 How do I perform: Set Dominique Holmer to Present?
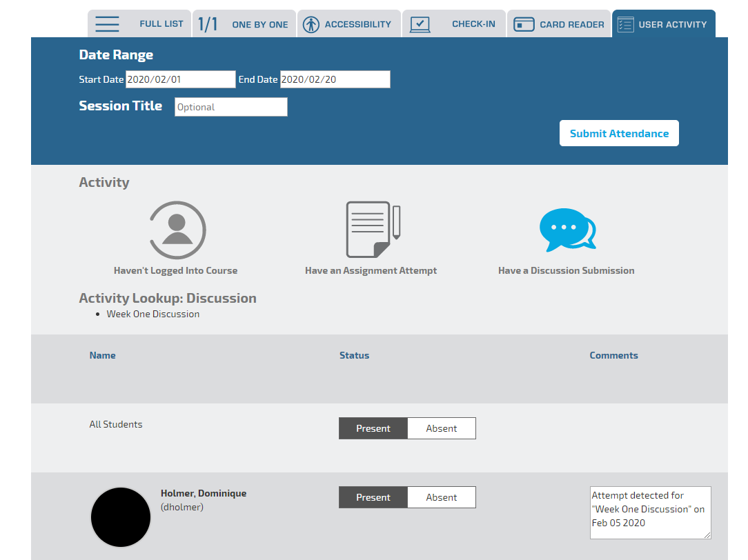tap(373, 497)
